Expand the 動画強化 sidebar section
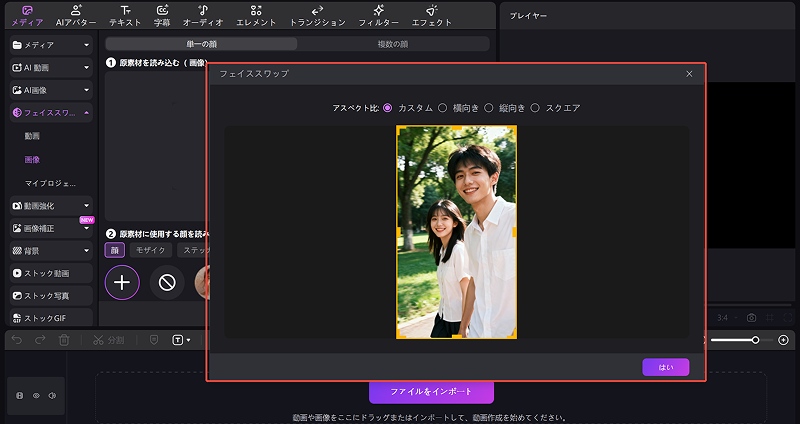 51,206
